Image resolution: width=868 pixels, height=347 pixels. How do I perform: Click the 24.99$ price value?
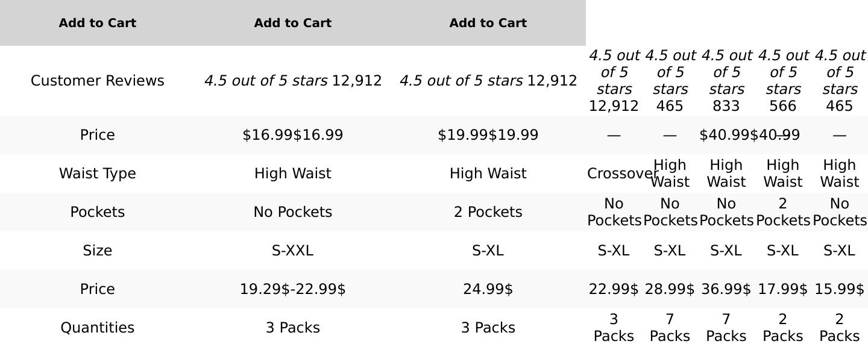488,289
